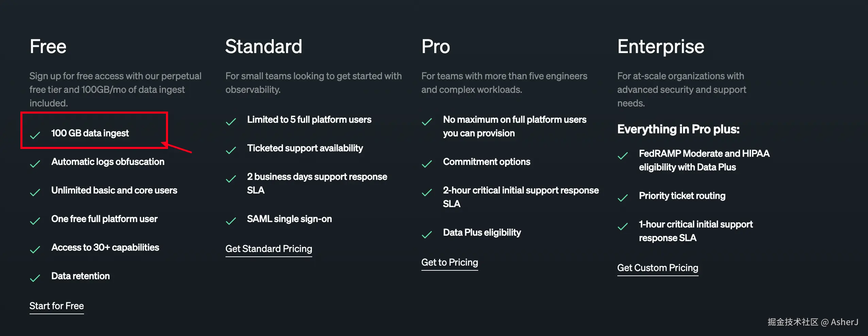Click the checkmark beside One free full platform user
868x336 pixels.
pyautogui.click(x=35, y=221)
